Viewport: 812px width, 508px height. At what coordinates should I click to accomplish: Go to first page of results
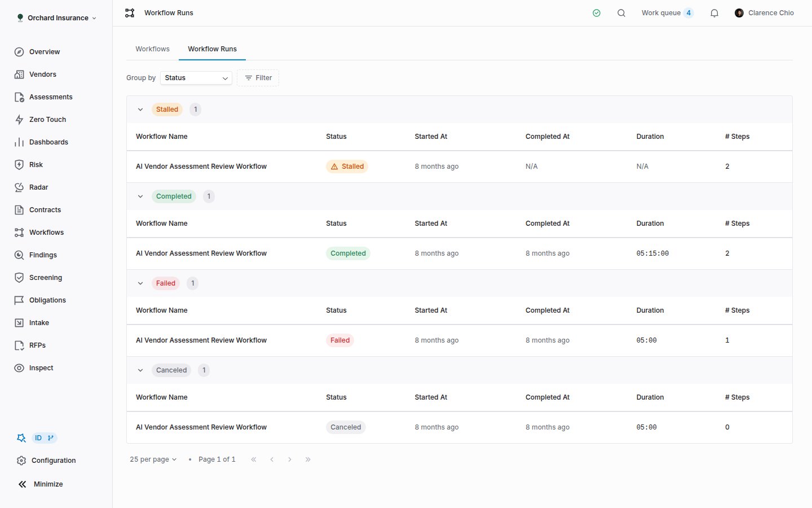pos(254,459)
